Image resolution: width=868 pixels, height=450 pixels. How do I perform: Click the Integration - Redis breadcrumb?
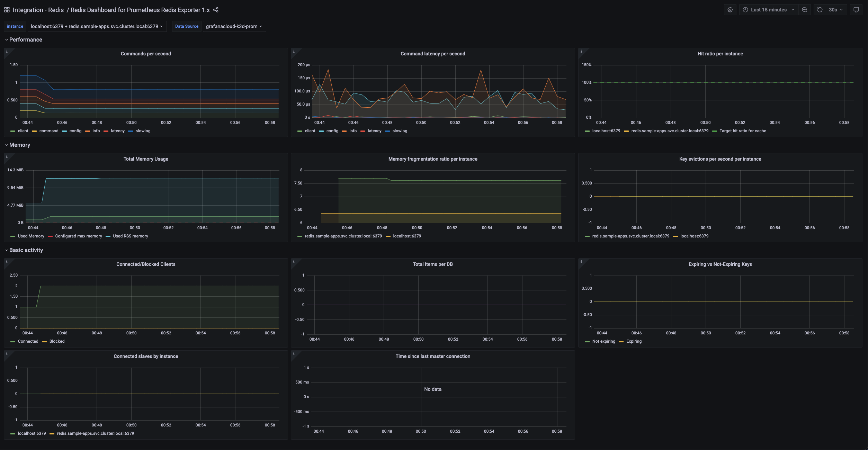[x=38, y=10]
